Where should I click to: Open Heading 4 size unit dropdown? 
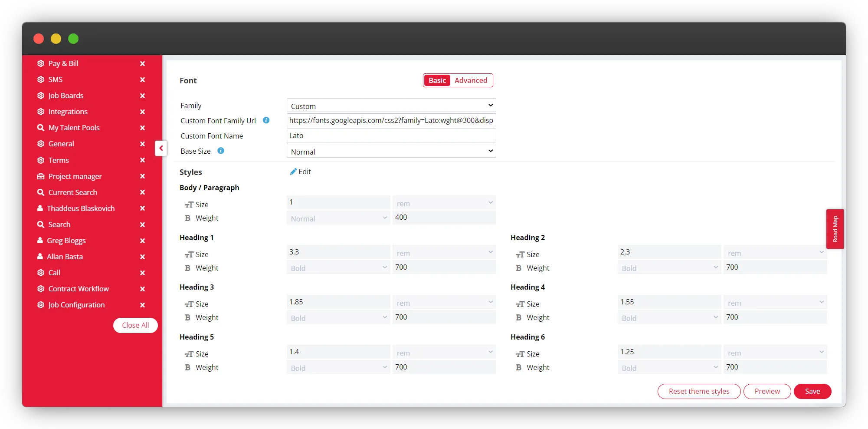point(775,302)
